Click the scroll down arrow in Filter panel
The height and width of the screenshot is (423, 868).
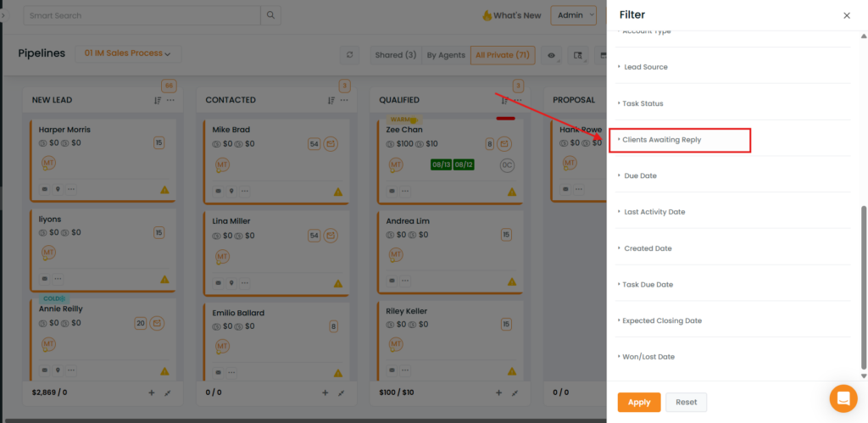click(x=864, y=376)
